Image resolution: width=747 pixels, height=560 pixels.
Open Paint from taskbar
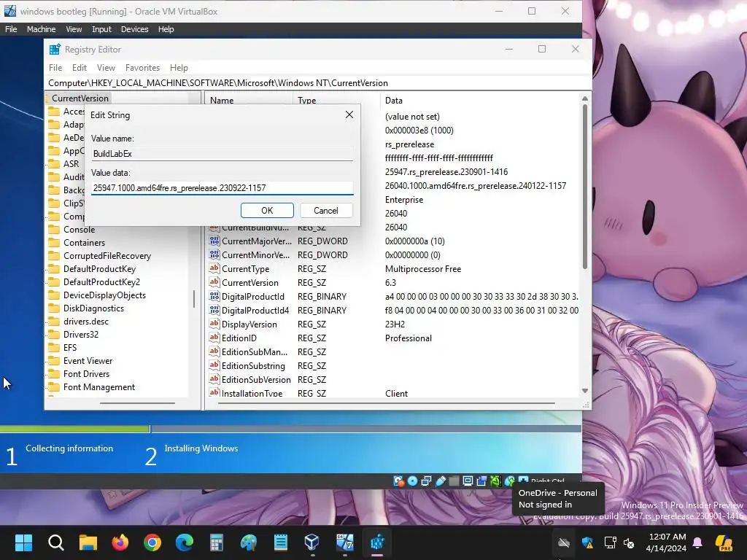[249, 542]
